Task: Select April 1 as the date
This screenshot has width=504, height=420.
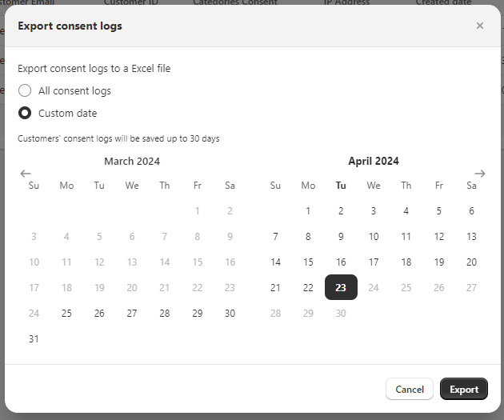Action: (x=308, y=211)
